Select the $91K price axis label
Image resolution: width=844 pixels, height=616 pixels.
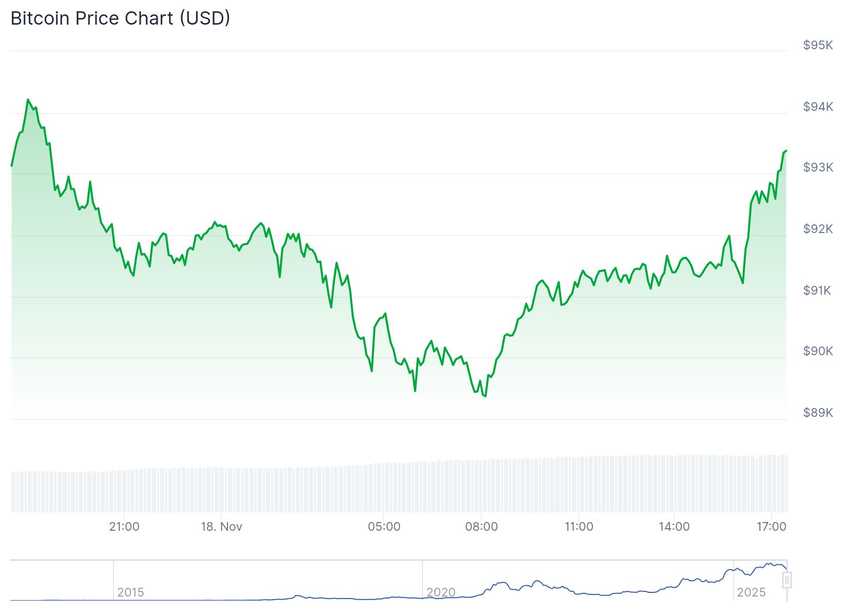[818, 291]
